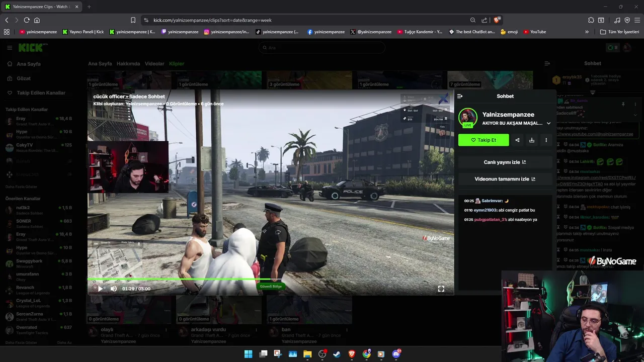Screen dimensions: 644x362
Task: Open File Explorer from taskbar
Action: click(x=307, y=354)
